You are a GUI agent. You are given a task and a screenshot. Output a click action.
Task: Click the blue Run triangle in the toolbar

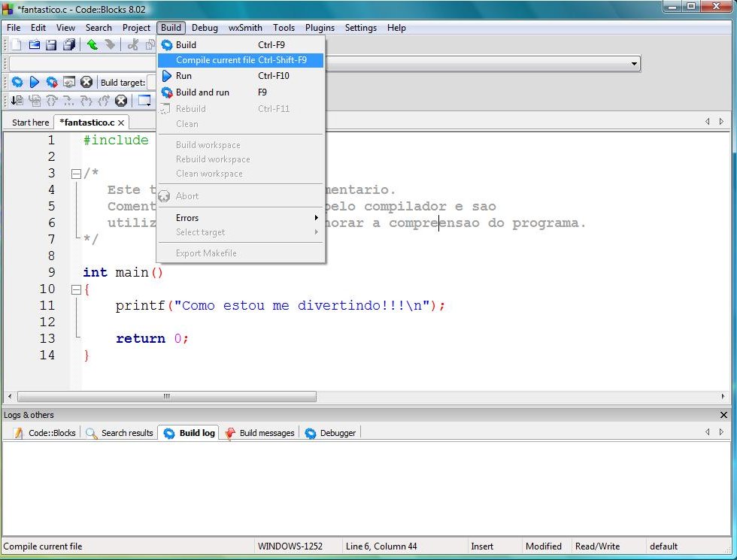[35, 82]
